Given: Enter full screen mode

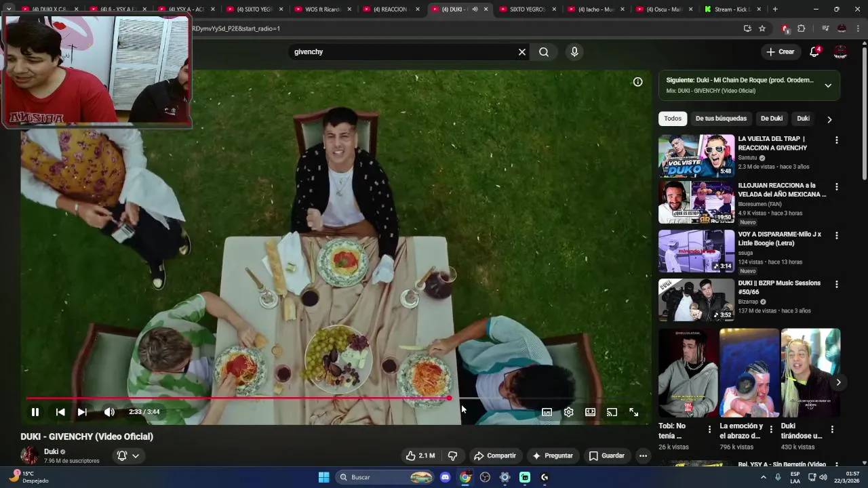Looking at the screenshot, I should (x=633, y=412).
